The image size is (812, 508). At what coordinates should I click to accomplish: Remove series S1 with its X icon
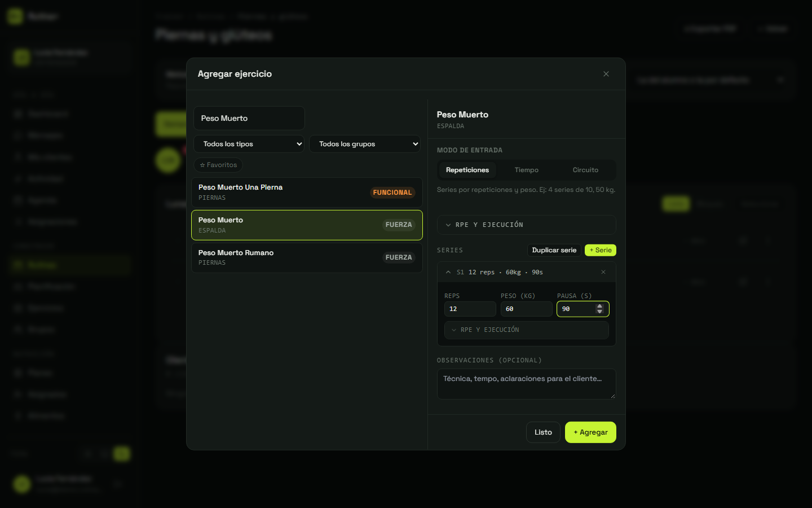pos(603,272)
